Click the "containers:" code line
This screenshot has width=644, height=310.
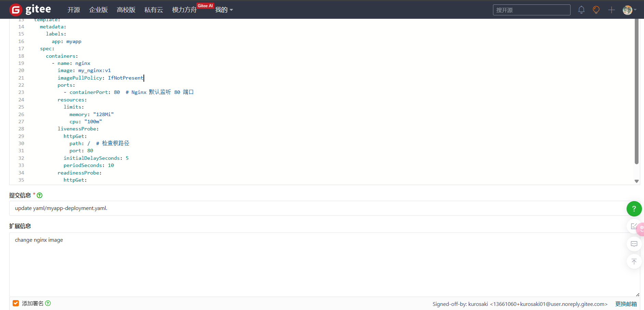coord(62,56)
